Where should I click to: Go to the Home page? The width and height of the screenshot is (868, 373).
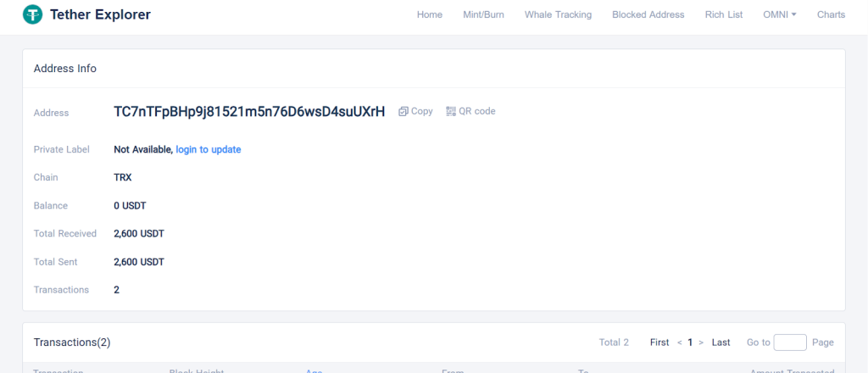pyautogui.click(x=430, y=15)
